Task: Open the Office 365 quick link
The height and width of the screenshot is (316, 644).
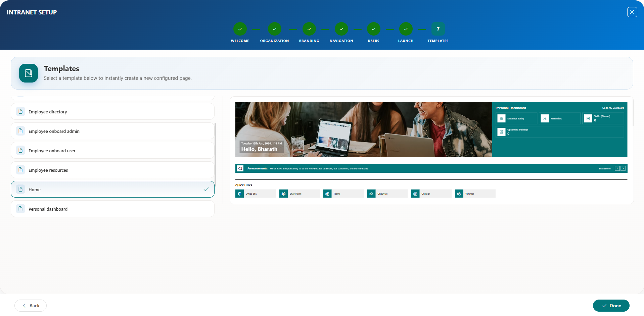Action: [x=256, y=194]
